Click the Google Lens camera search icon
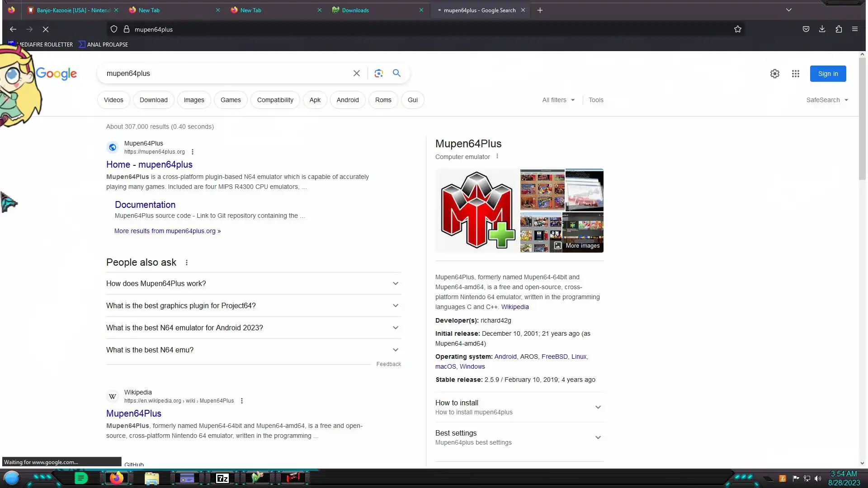Image resolution: width=868 pixels, height=488 pixels. point(378,73)
